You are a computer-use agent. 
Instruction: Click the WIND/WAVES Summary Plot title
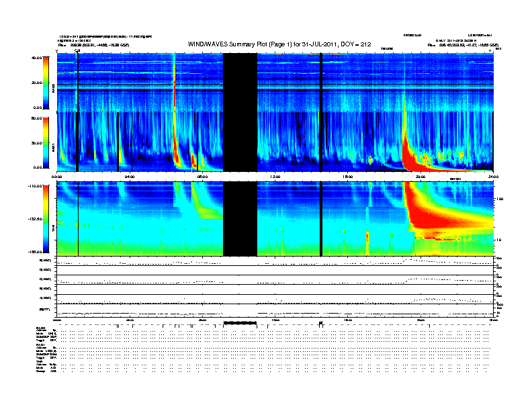[x=279, y=44]
